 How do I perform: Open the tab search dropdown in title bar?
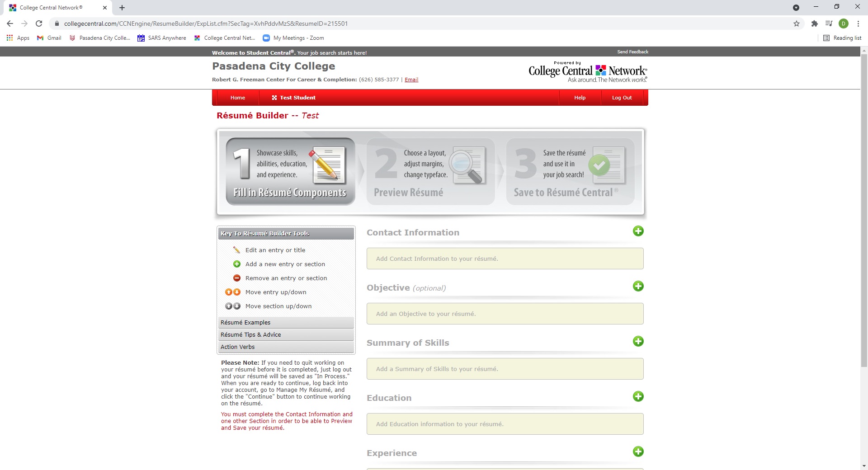(796, 8)
